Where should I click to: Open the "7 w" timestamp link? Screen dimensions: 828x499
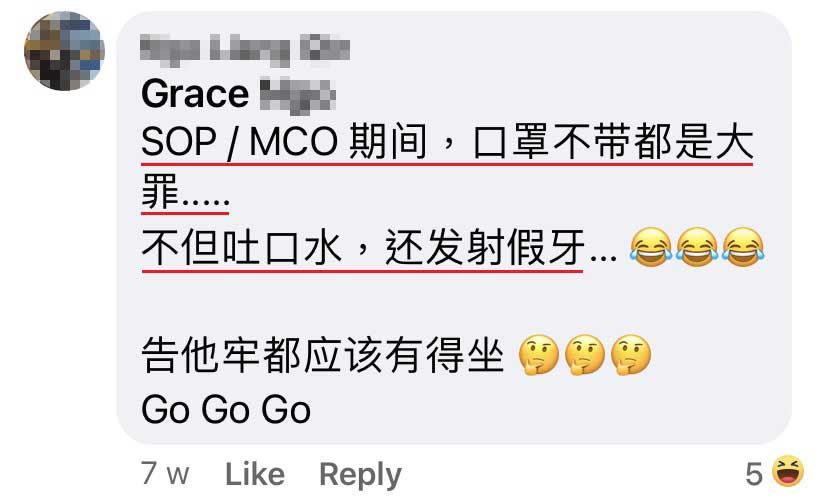coord(165,474)
